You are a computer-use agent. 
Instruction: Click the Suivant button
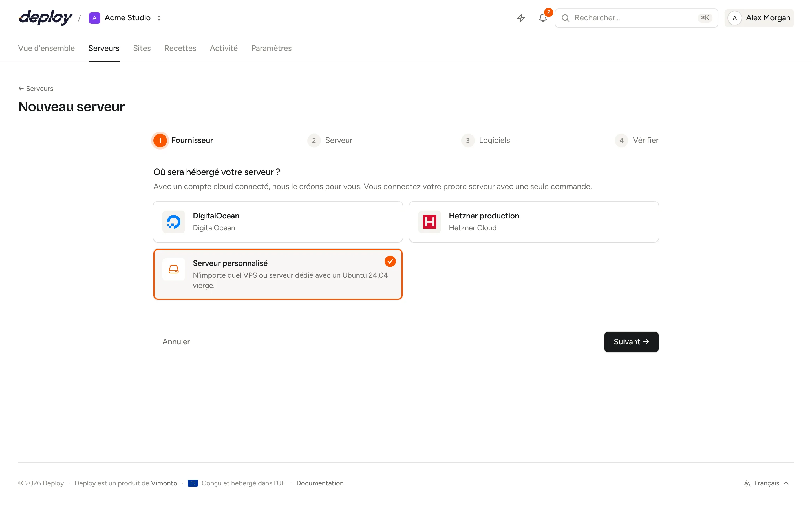631,342
